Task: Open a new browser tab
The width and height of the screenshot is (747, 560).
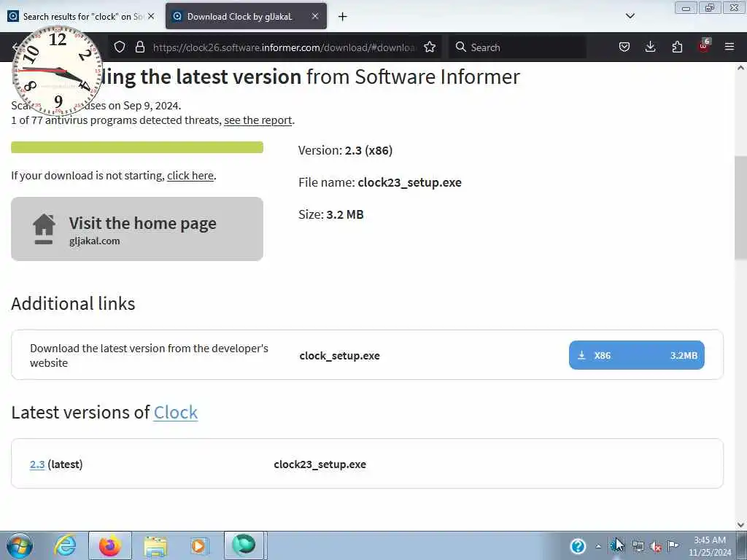Action: 343,17
